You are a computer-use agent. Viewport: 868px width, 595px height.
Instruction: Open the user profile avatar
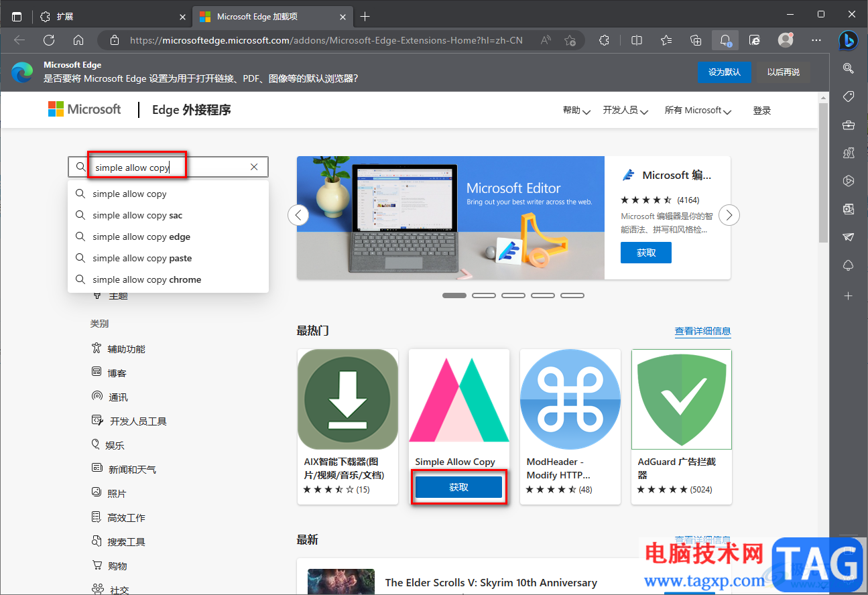[786, 40]
